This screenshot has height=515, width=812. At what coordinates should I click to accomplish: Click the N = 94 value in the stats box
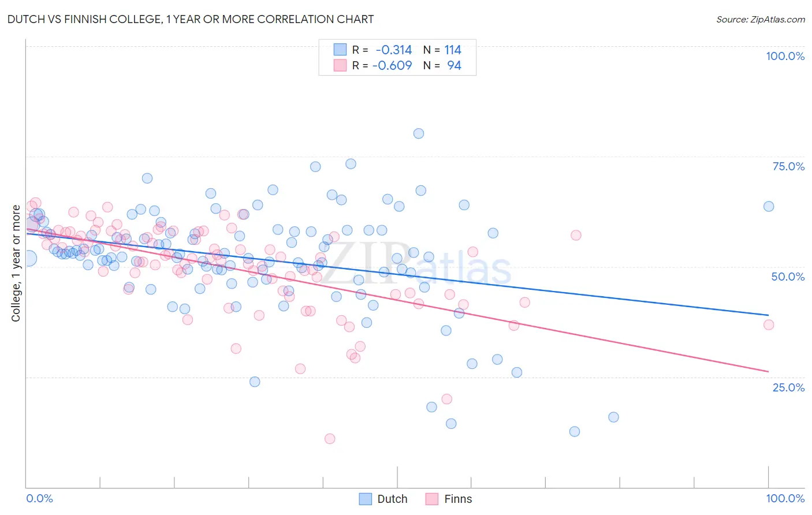tap(442, 65)
